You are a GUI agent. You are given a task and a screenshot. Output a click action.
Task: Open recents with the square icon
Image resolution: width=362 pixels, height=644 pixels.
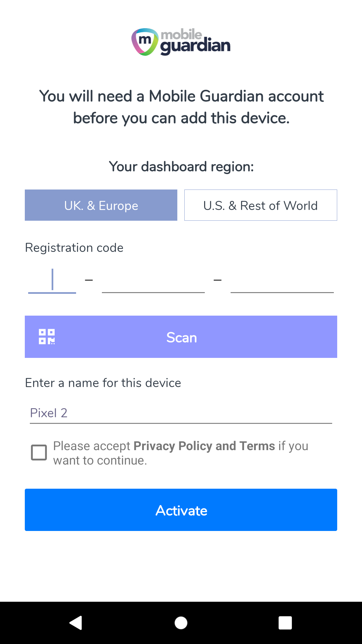tap(285, 623)
